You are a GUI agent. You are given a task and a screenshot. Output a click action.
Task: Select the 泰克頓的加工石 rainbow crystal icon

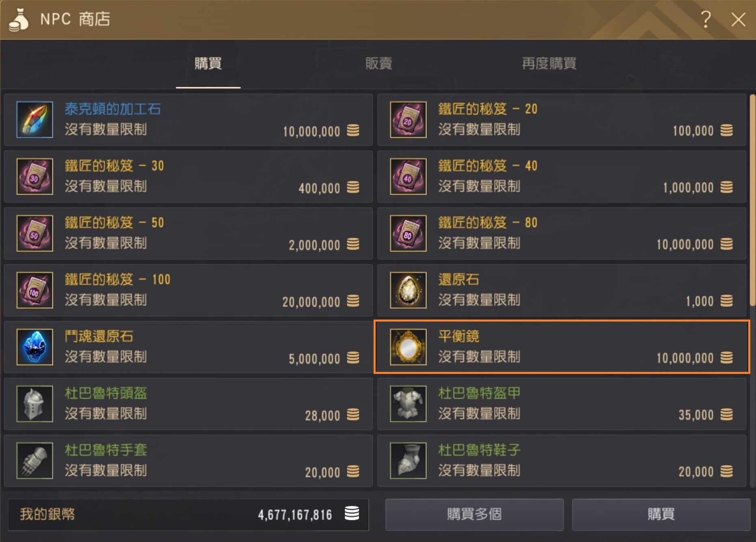35,120
